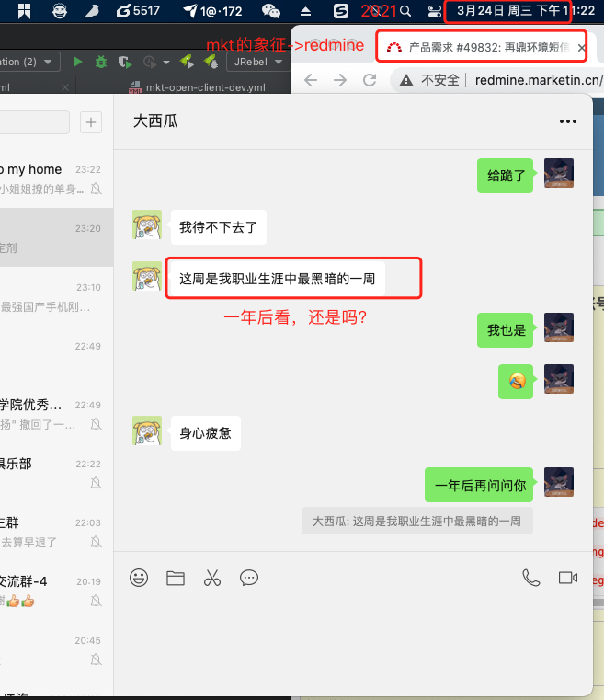604x700 pixels.
Task: Open the emoji picker in chat toolbar
Action: tap(139, 578)
